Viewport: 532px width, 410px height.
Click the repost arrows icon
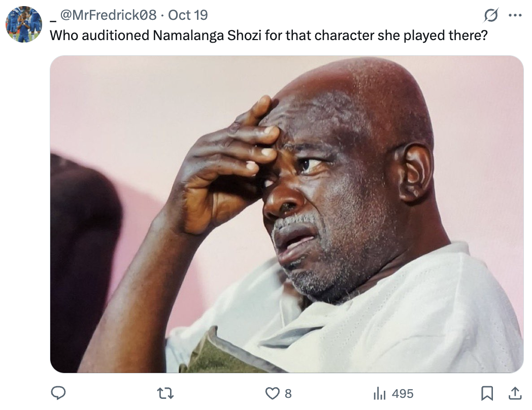coord(165,393)
